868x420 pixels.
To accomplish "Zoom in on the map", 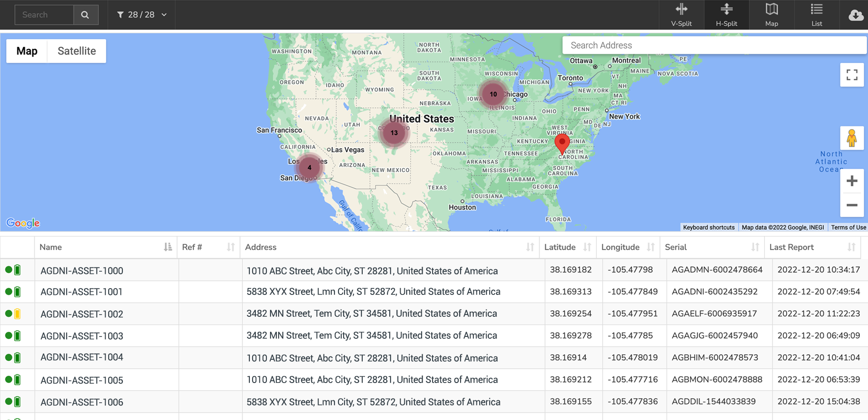I will (852, 181).
